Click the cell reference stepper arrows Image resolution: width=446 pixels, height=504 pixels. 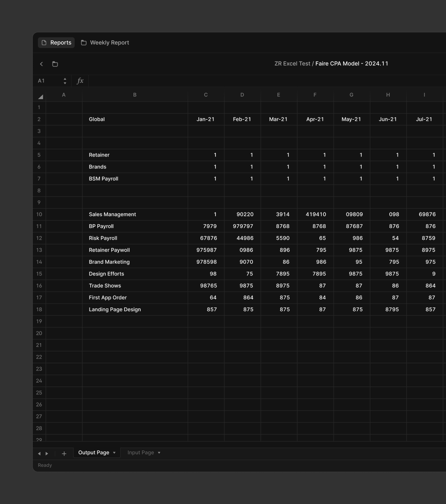(65, 81)
